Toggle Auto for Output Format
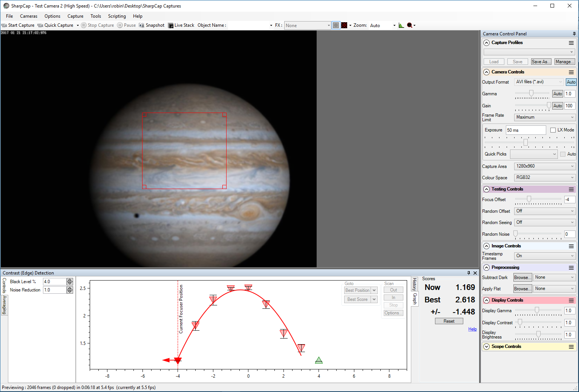Viewport: 579px width, 392px height. click(571, 82)
